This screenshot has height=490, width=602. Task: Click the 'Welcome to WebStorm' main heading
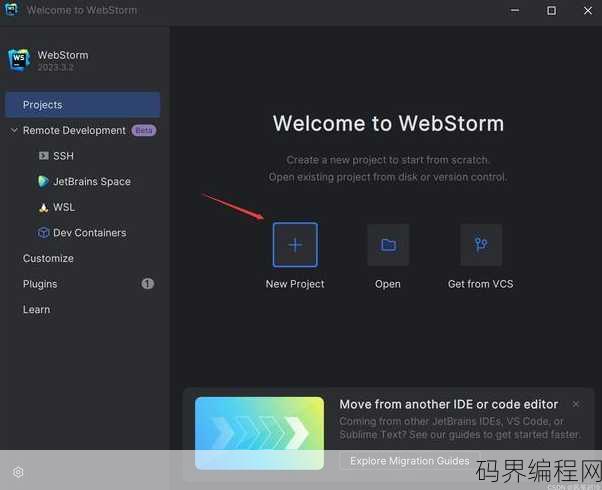point(388,123)
